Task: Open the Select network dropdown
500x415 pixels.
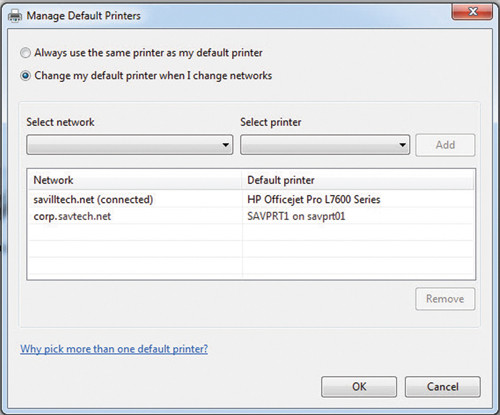Action: 130,145
